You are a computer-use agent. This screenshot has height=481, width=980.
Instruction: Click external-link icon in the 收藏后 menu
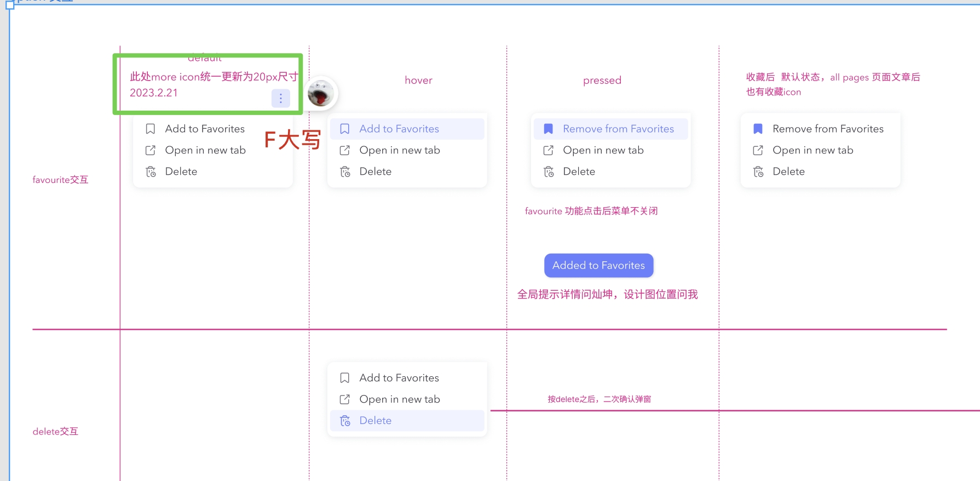[758, 150]
